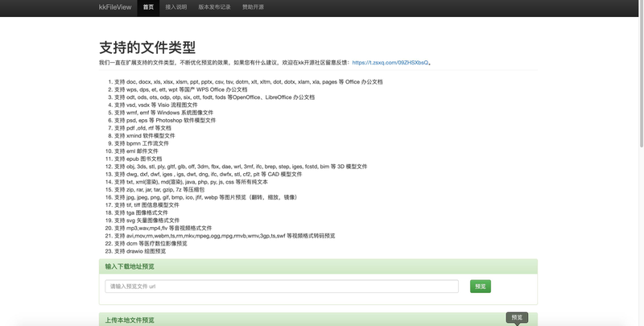Click the mp3,wav,mp4,flv list item
This screenshot has width=644, height=326.
163,229
